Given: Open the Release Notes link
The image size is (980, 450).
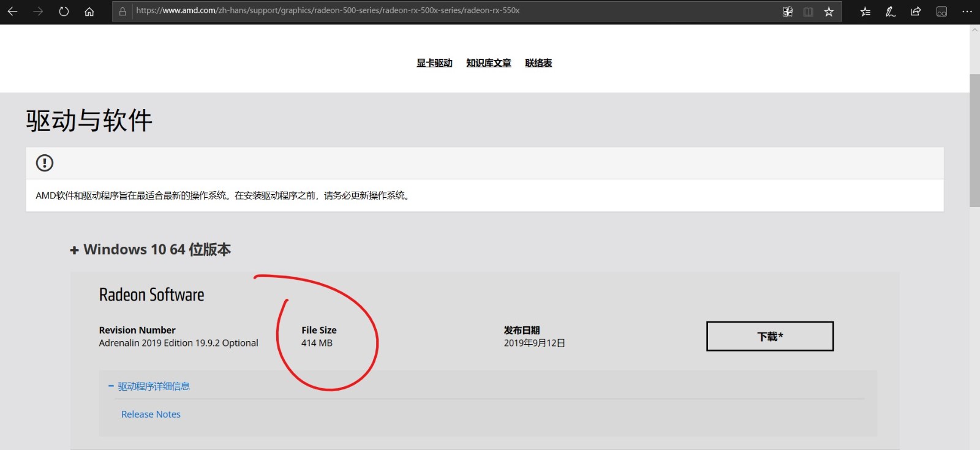Looking at the screenshot, I should click(x=151, y=414).
